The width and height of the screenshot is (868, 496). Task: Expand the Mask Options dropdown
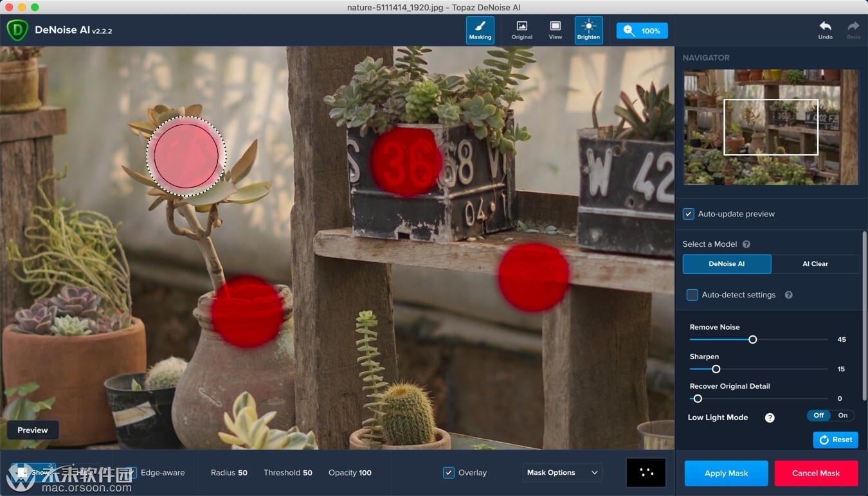coord(563,473)
